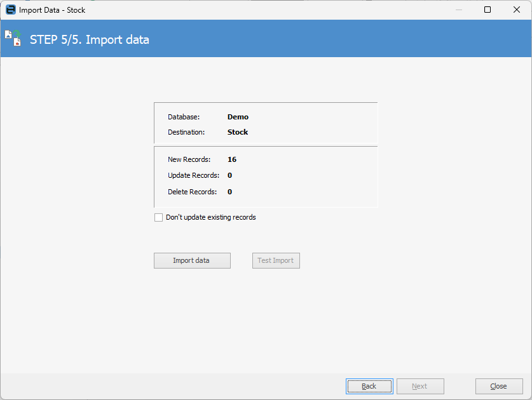Click the Delete Records label
Image resolution: width=532 pixels, height=400 pixels.
tap(192, 192)
